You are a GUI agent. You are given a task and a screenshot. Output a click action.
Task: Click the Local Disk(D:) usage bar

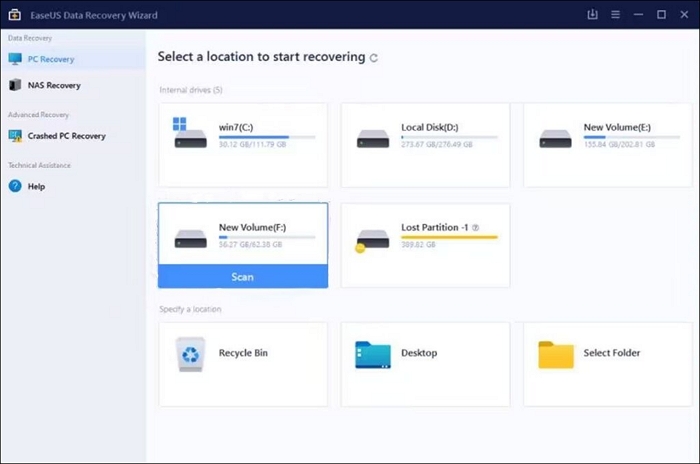click(x=449, y=137)
